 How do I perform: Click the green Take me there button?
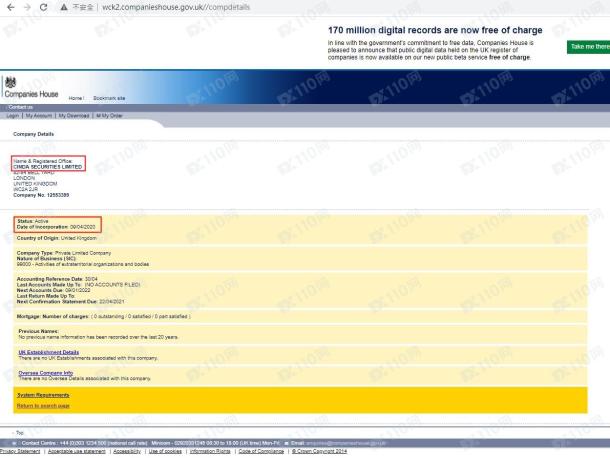588,47
